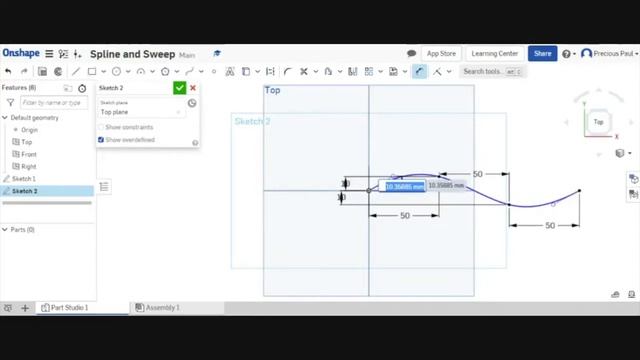The width and height of the screenshot is (640, 360).
Task: Accept Sketch 2 with green checkmark
Action: tap(180, 88)
